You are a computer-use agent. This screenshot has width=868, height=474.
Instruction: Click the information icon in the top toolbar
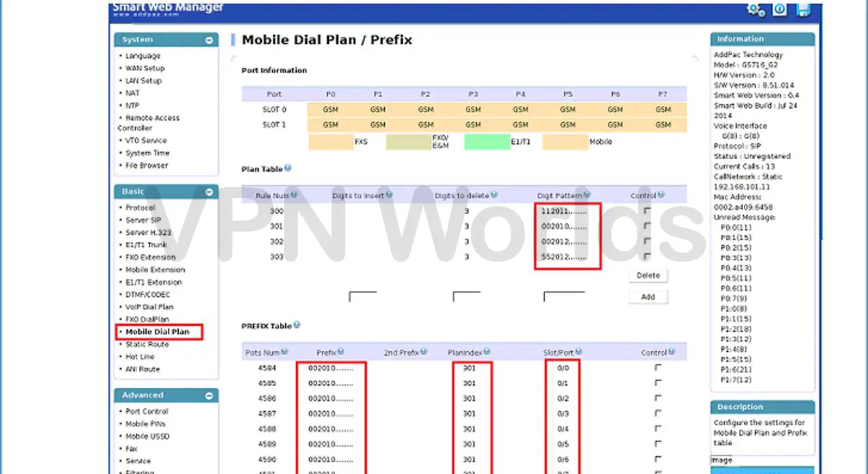779,10
